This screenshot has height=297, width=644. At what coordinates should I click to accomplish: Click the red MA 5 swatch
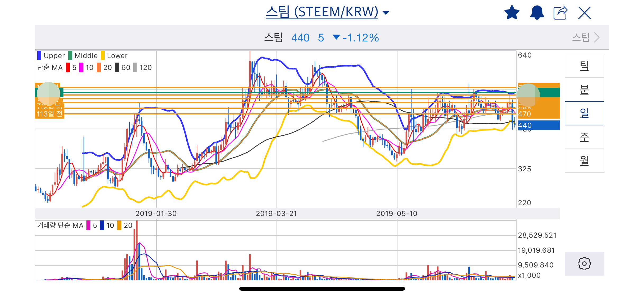68,67
